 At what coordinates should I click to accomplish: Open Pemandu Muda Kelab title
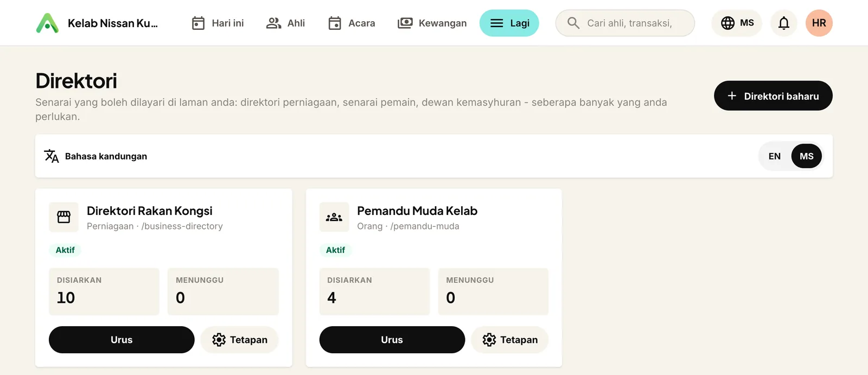point(417,211)
